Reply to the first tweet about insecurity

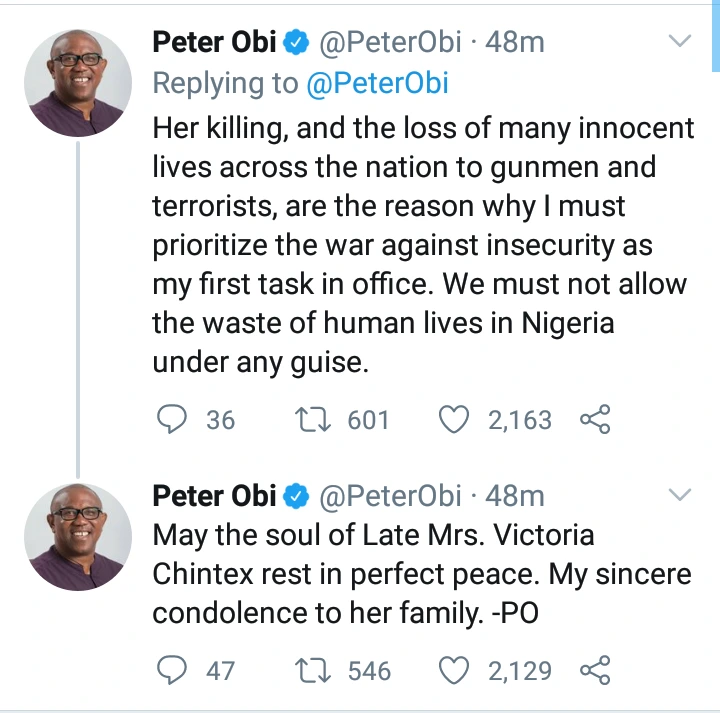175,420
